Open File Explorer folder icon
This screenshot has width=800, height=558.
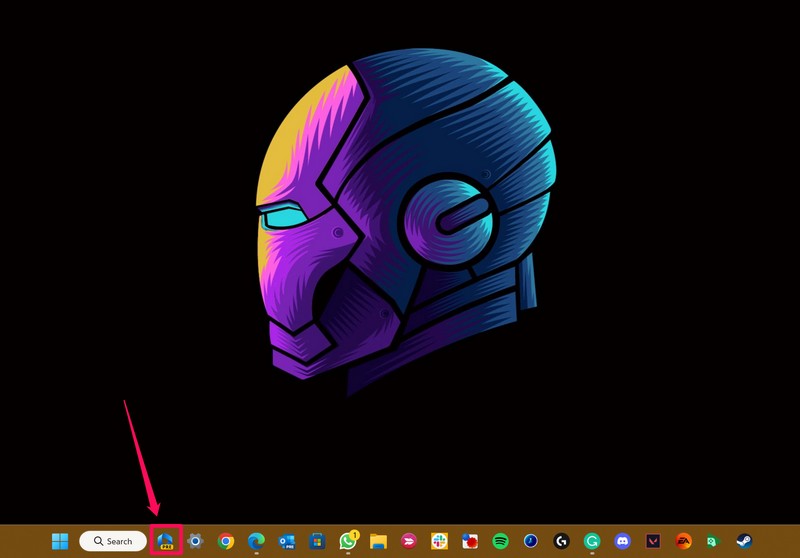378,541
